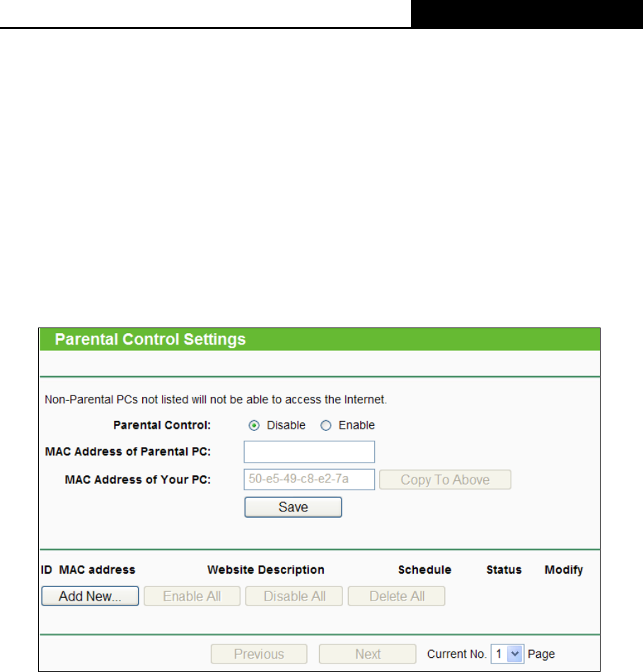Click the Parental Control Settings title
Image resolution: width=643 pixels, height=672 pixels.
[x=150, y=340]
